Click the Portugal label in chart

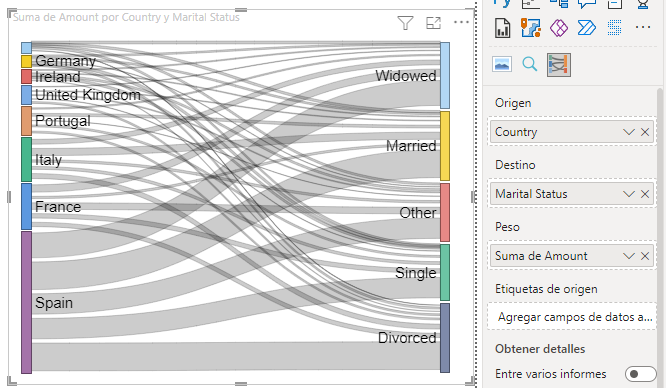point(63,121)
